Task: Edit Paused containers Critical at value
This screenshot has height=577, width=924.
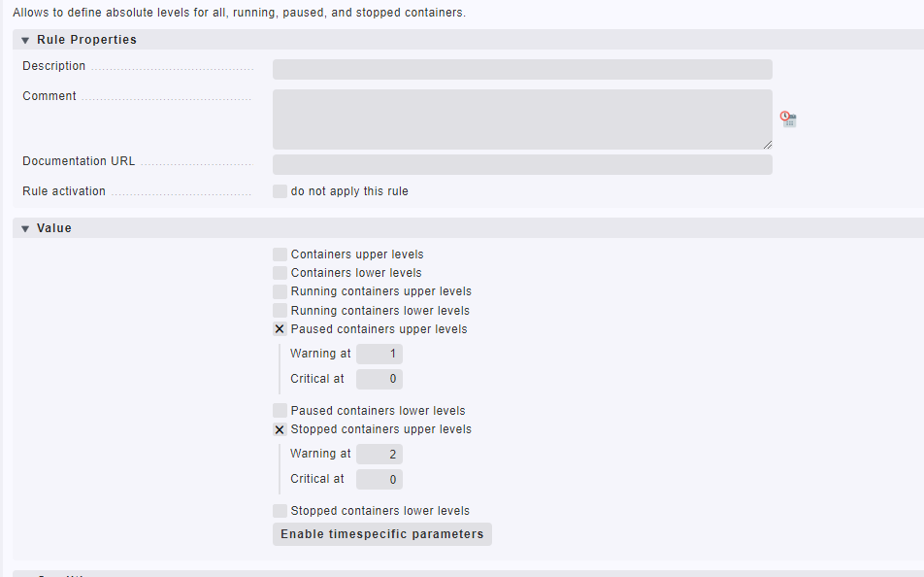Action: [x=379, y=379]
